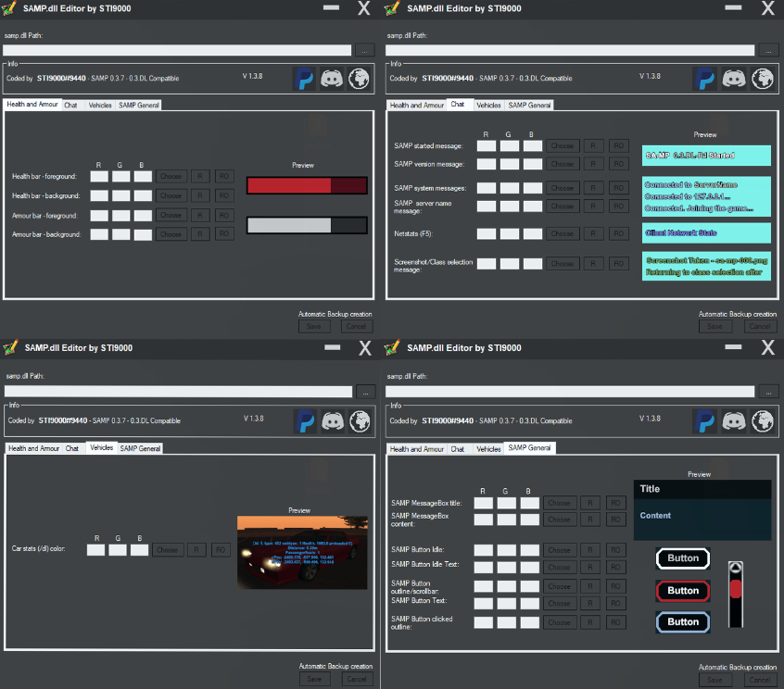Switch to Vehicles tab in Chat window
Image resolution: width=784 pixels, height=689 pixels.
[x=488, y=105]
